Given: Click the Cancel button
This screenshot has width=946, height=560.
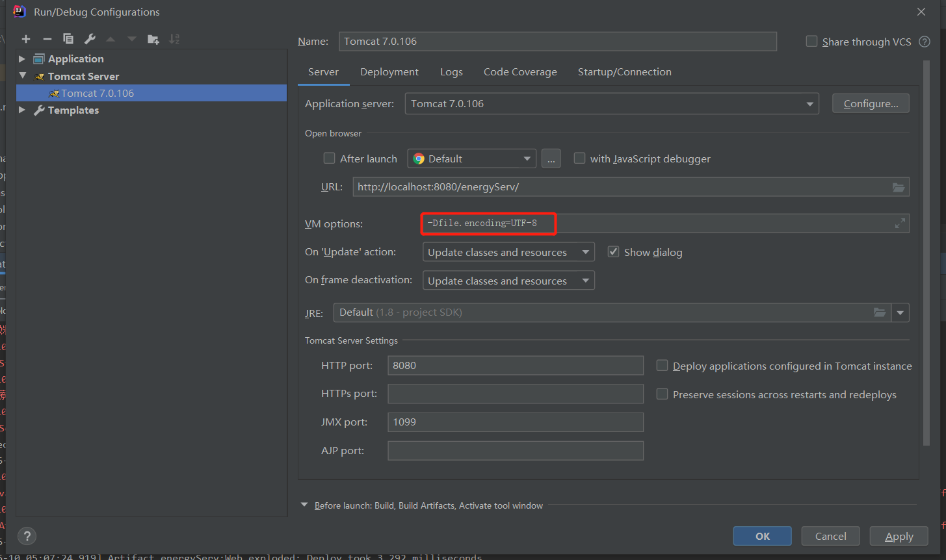Looking at the screenshot, I should (x=830, y=536).
